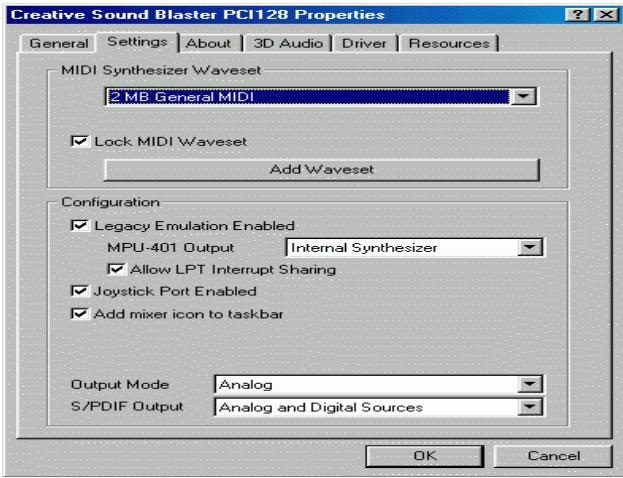Open the Driver tab

click(x=364, y=43)
